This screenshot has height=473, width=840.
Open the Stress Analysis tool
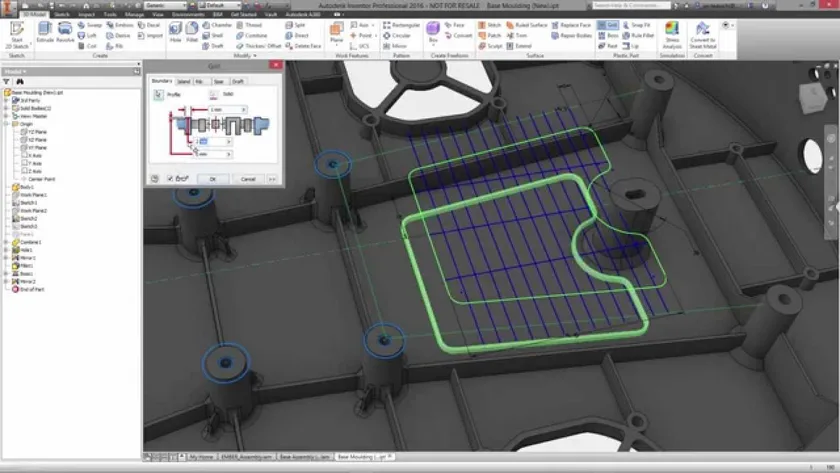pos(672,35)
